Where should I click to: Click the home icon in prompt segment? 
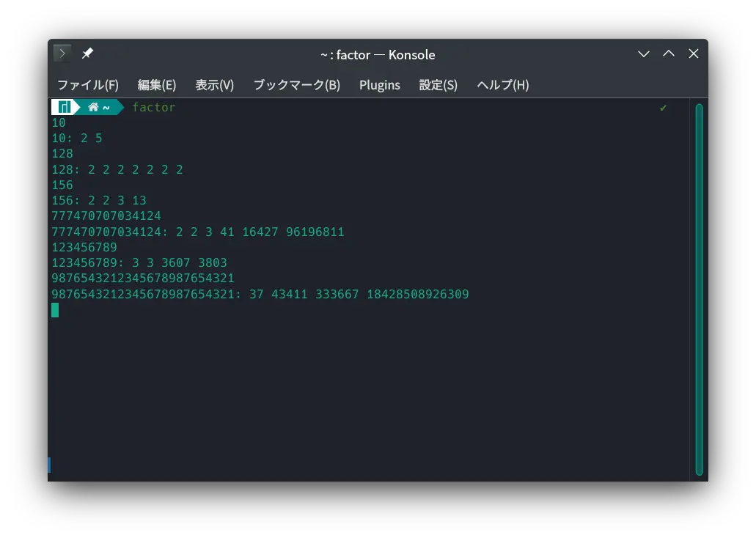(93, 107)
